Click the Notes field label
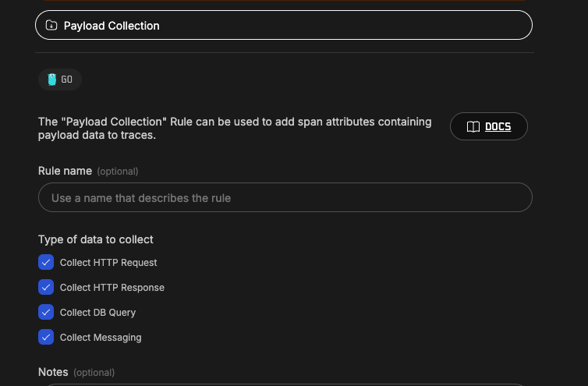The image size is (588, 386). pyautogui.click(x=53, y=372)
